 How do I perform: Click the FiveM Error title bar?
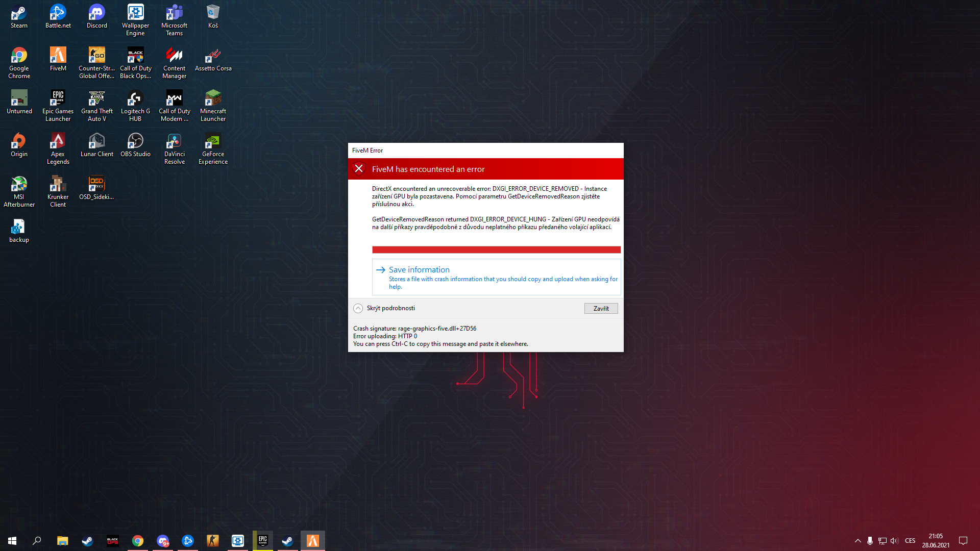pos(485,151)
